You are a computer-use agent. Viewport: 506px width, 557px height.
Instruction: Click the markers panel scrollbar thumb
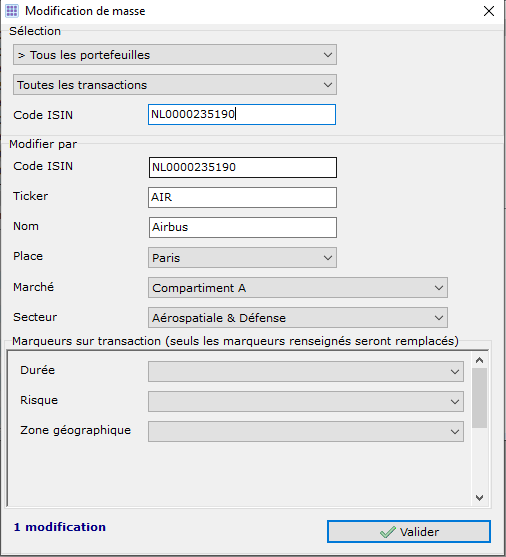(479, 398)
